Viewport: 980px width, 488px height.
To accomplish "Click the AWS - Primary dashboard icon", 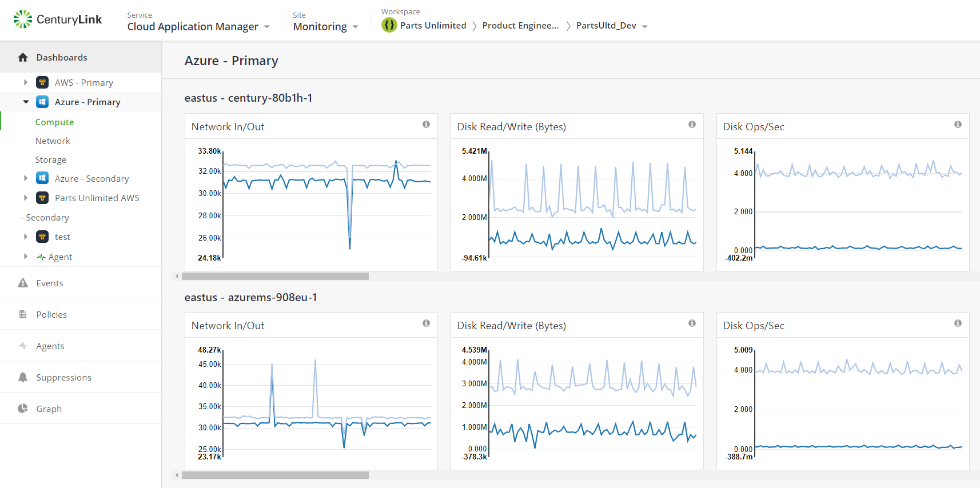I will point(42,82).
